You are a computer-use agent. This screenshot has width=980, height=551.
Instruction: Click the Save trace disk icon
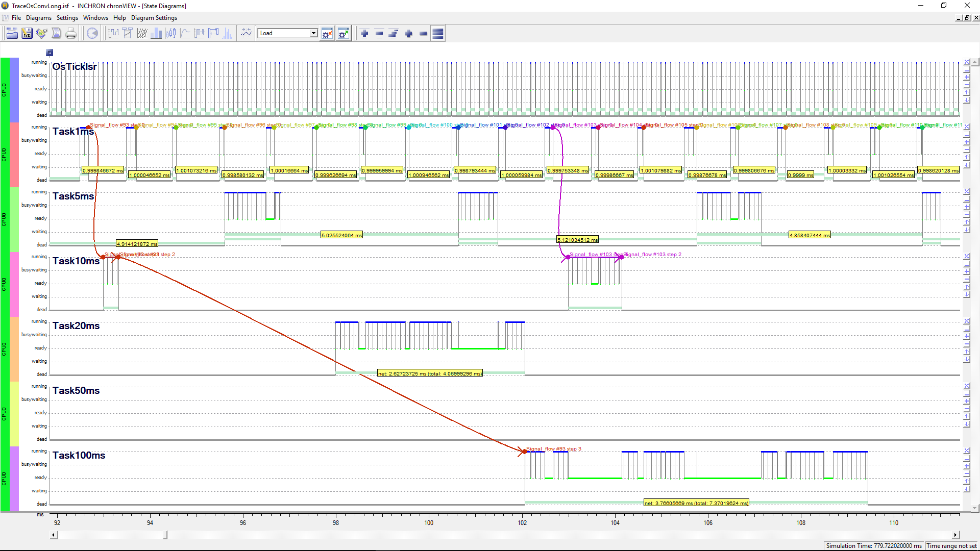click(27, 34)
